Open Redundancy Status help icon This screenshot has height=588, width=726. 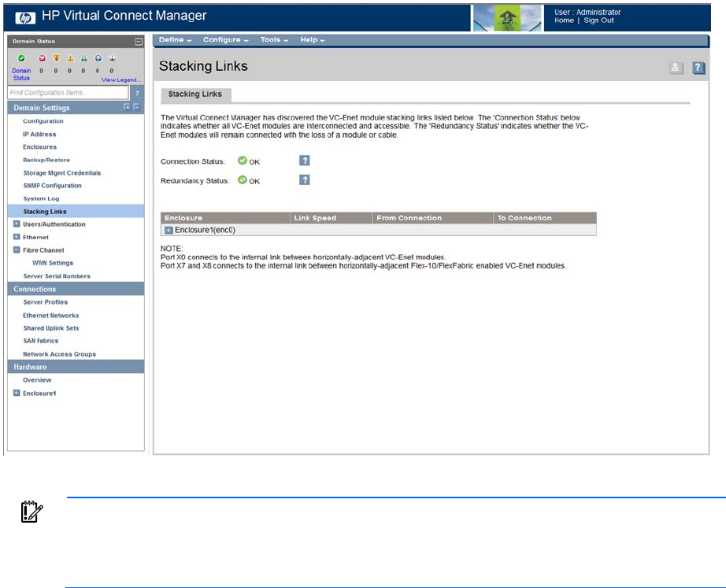[304, 180]
